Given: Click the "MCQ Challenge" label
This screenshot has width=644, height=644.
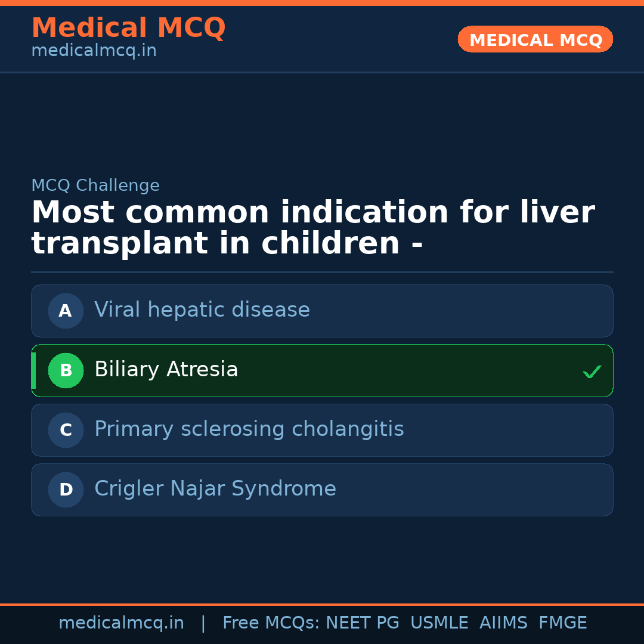Looking at the screenshot, I should (x=95, y=185).
